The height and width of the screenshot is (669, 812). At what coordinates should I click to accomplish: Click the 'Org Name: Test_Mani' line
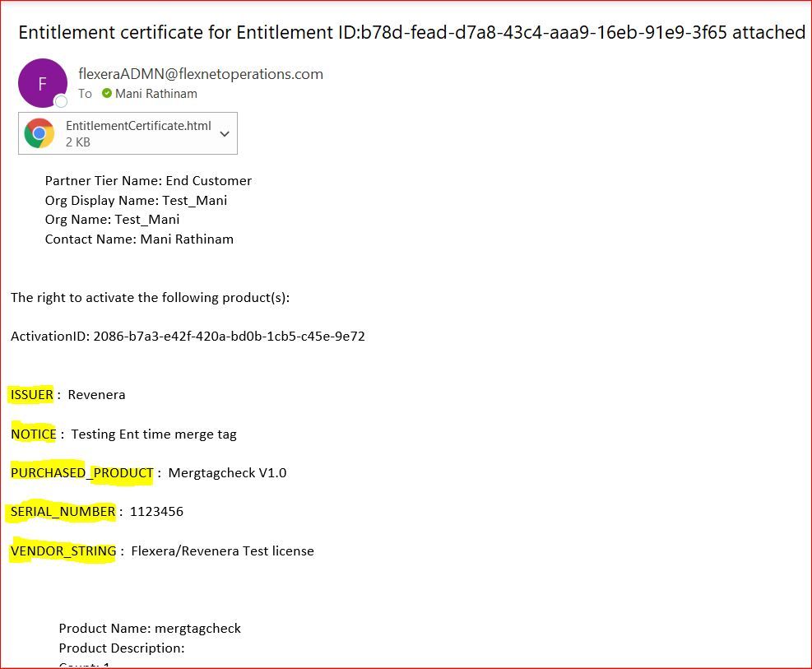click(x=113, y=220)
